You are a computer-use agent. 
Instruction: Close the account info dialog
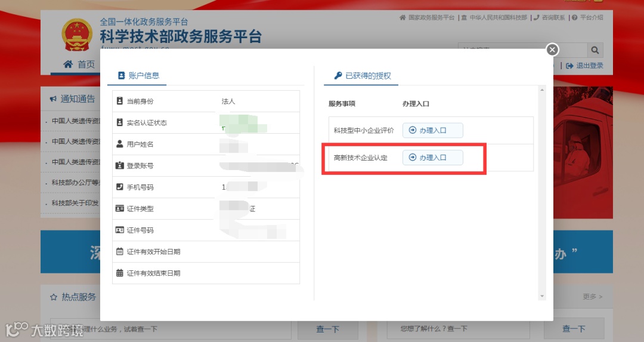(552, 50)
